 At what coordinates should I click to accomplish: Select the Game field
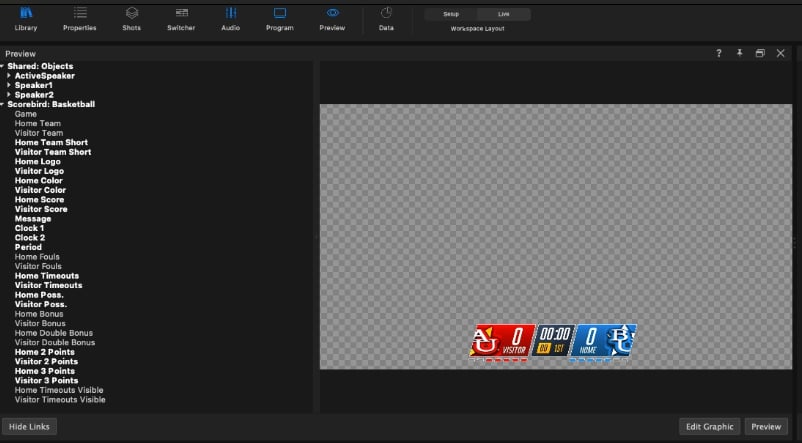tap(26, 114)
